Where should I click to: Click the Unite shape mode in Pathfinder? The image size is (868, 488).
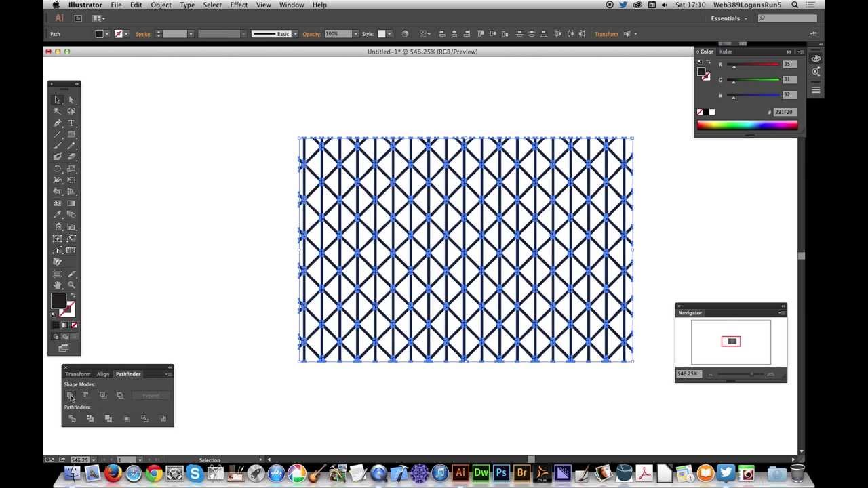coord(70,395)
